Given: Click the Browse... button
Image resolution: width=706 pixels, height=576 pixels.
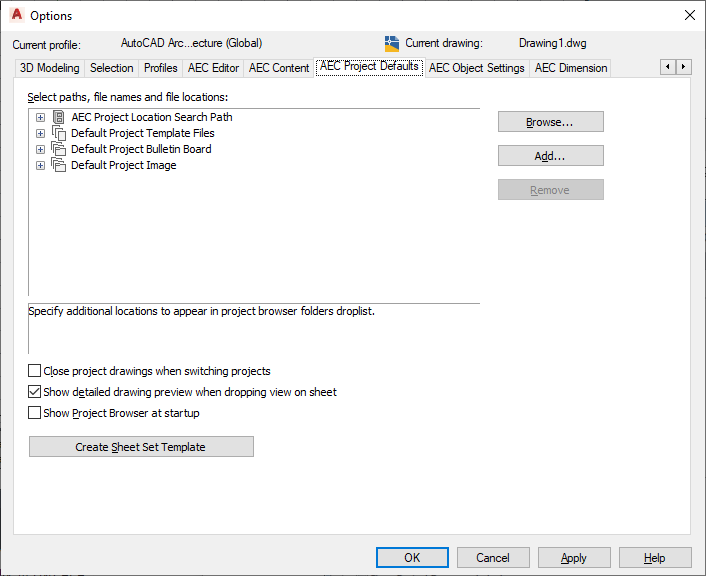Looking at the screenshot, I should (551, 122).
